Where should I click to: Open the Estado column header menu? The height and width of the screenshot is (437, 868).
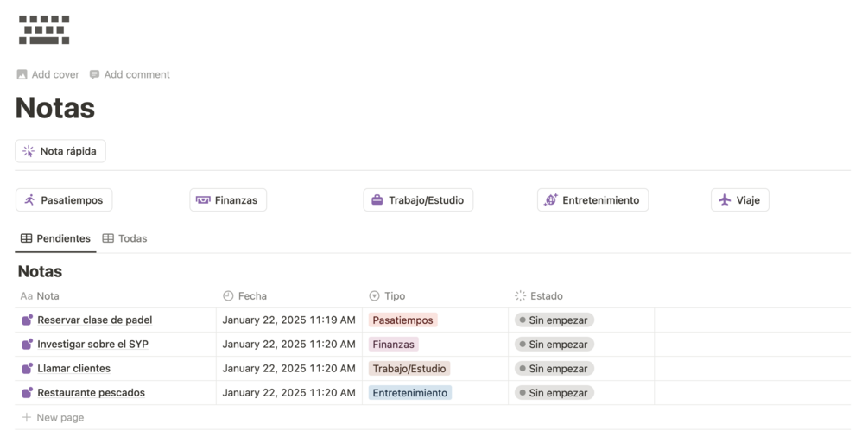pos(546,296)
